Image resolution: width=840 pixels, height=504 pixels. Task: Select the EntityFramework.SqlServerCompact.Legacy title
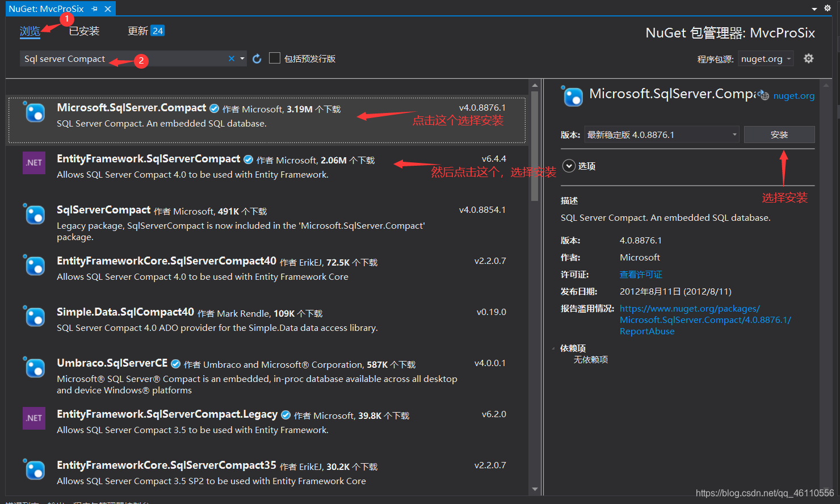point(167,414)
